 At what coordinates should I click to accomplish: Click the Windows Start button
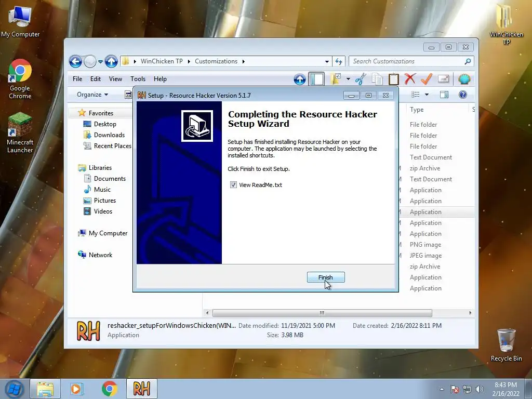click(14, 389)
